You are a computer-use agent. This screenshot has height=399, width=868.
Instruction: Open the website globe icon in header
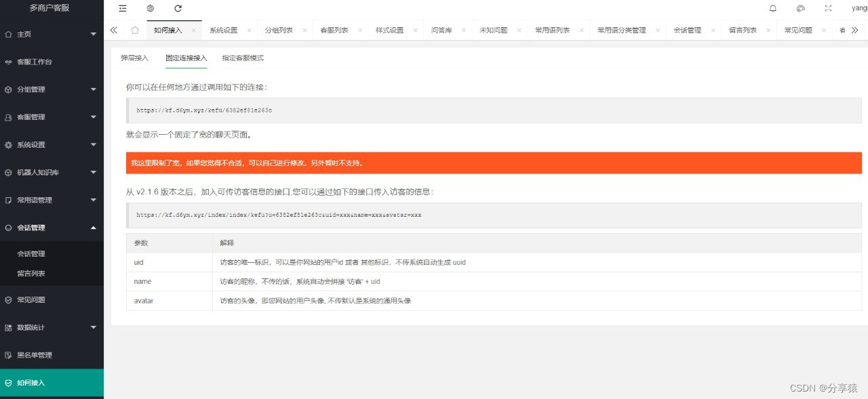pos(150,8)
